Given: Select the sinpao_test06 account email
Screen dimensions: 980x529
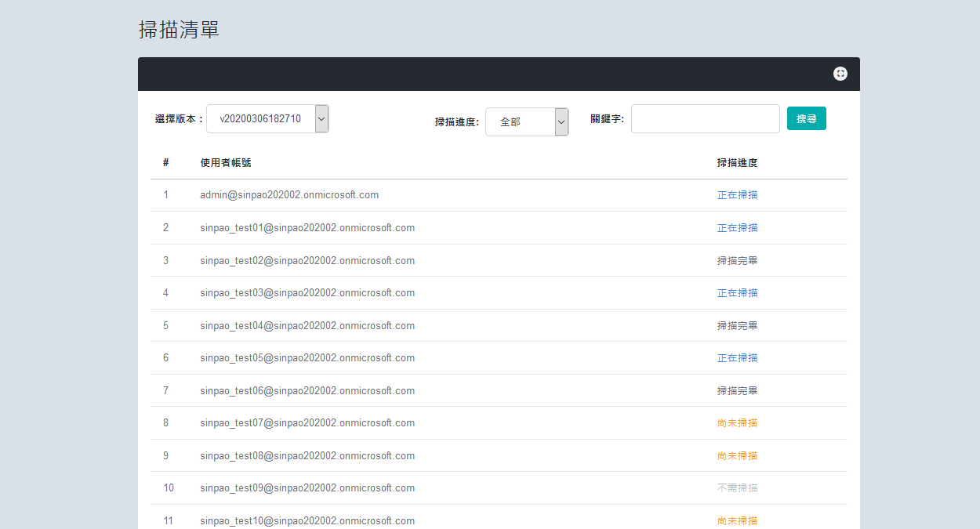Looking at the screenshot, I should pyautogui.click(x=307, y=391).
